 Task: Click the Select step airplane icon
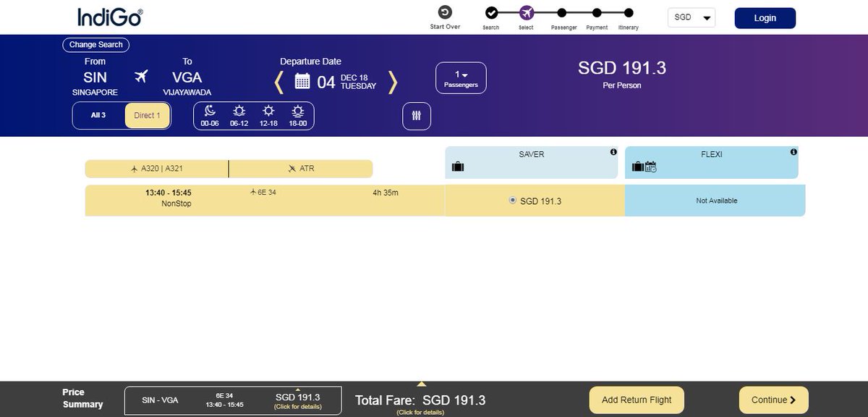click(x=526, y=12)
